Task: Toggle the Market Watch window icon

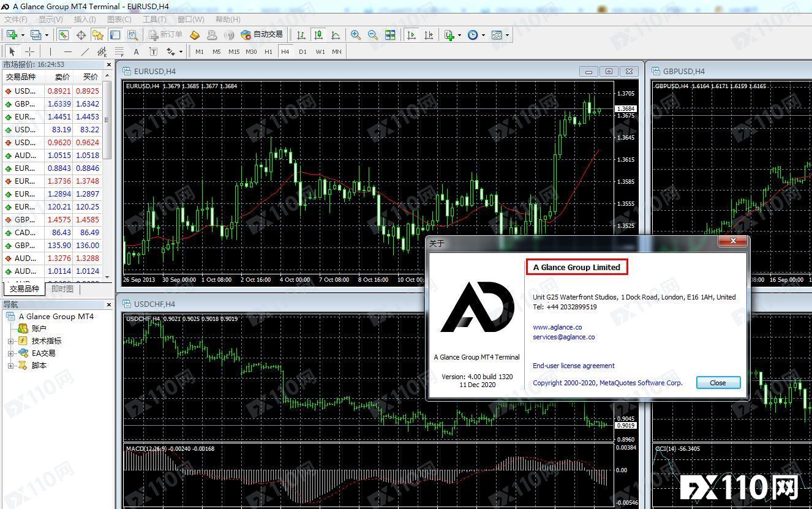Action: (64, 35)
